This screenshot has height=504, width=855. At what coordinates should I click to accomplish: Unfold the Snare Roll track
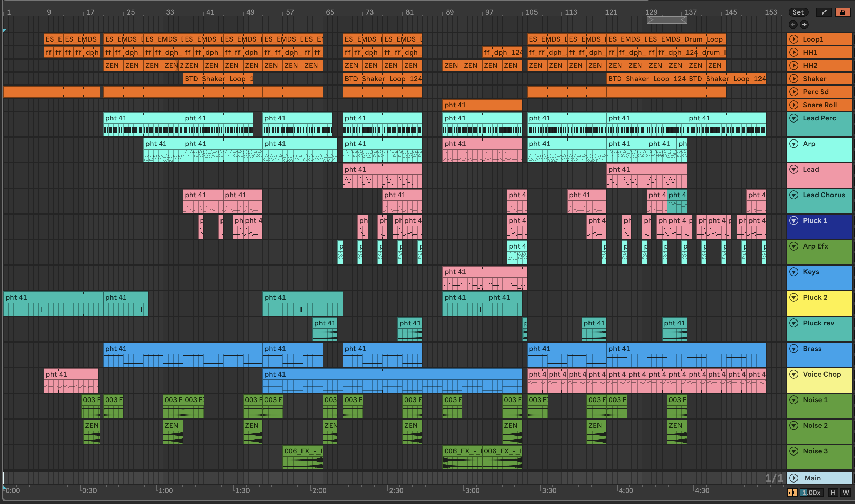(793, 105)
